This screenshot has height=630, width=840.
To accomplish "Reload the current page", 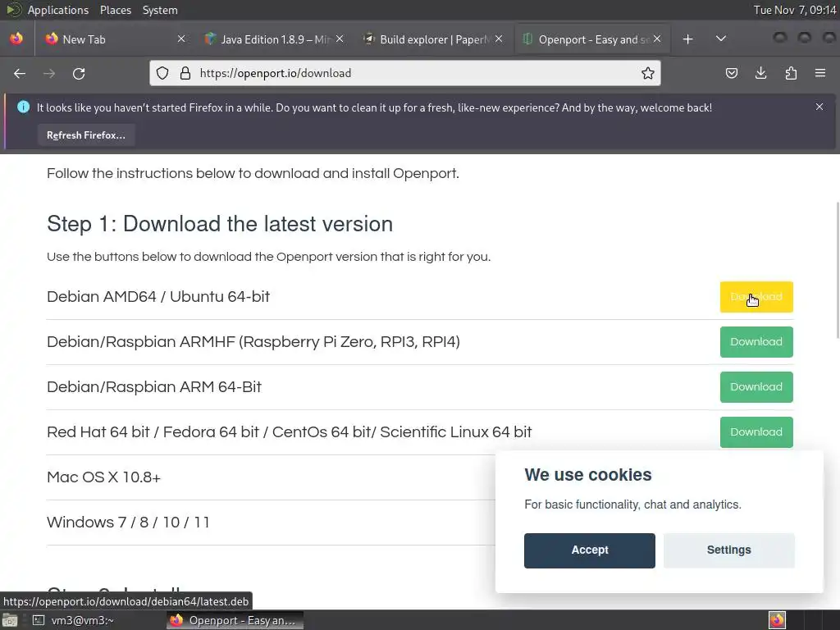I will [79, 73].
